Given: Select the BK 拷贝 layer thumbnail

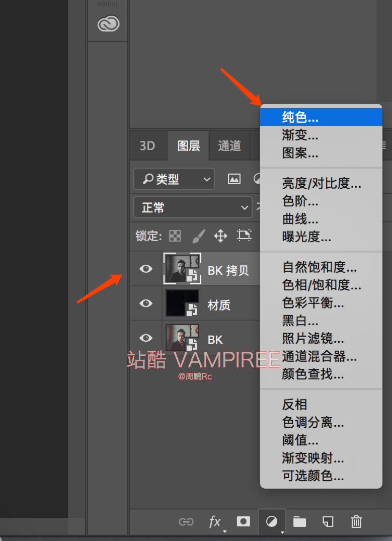Looking at the screenshot, I should pyautogui.click(x=182, y=268).
